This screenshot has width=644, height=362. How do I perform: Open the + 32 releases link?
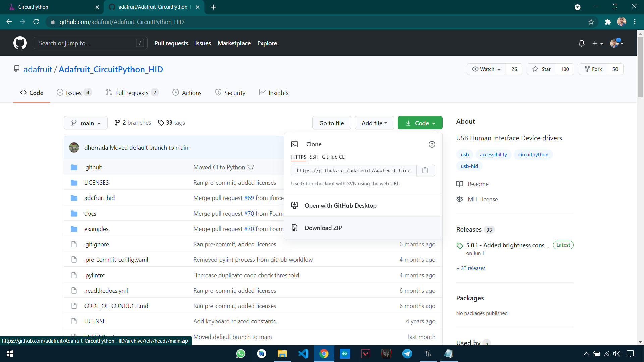point(471,268)
